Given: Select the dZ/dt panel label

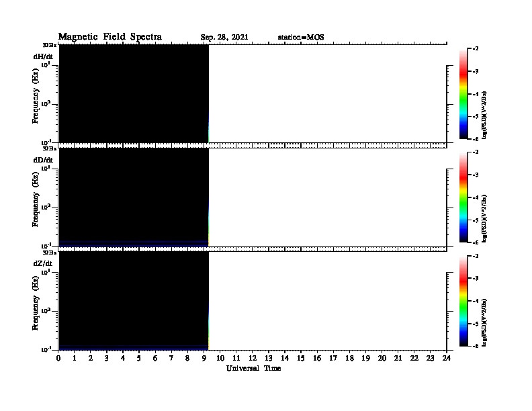Looking at the screenshot, I should 43,263.
